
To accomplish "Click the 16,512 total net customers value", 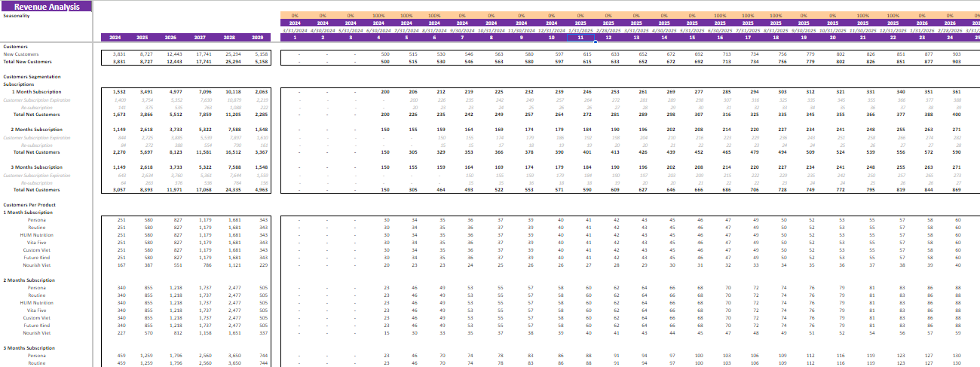I will pos(229,152).
